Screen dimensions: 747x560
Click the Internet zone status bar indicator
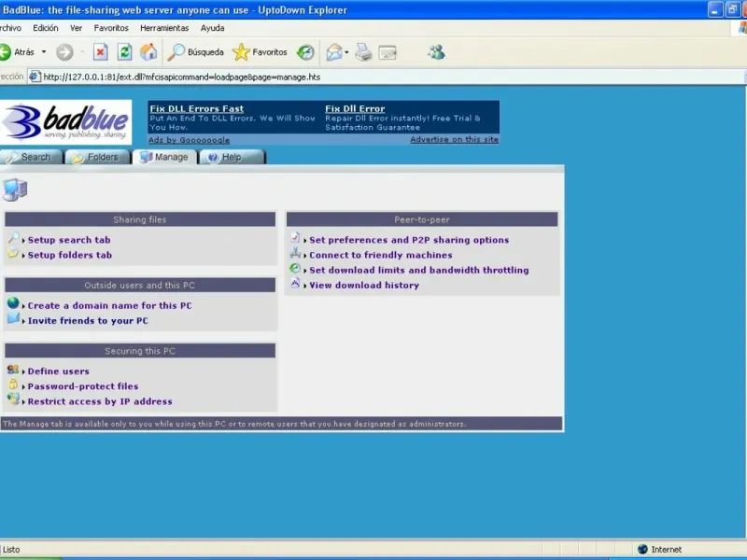(x=660, y=550)
